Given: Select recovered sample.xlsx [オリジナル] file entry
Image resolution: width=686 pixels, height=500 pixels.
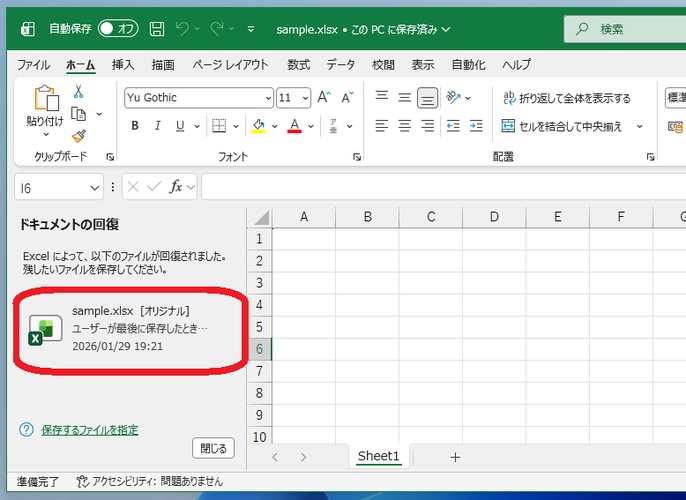Looking at the screenshot, I should (130, 328).
